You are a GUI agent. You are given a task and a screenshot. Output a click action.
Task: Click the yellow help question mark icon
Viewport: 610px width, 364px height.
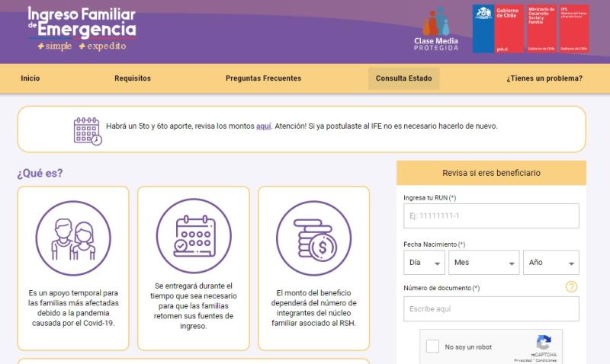(571, 287)
